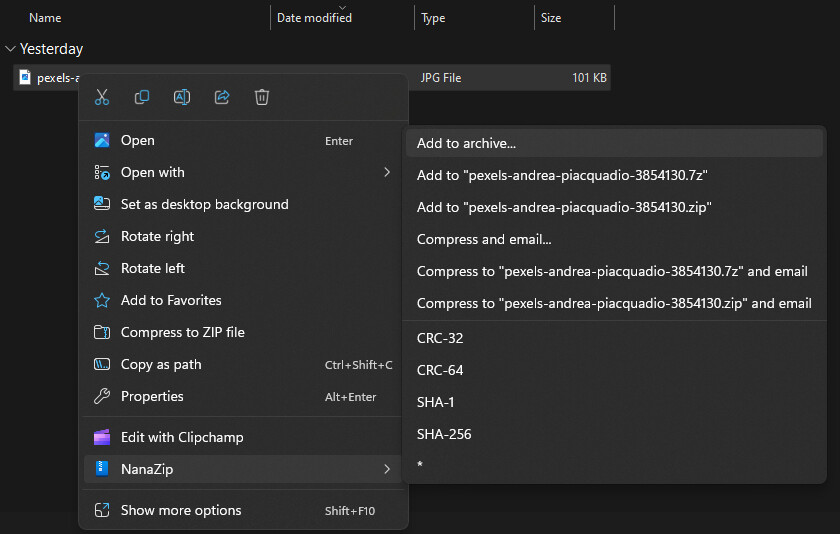
Task: Click the Delete trash icon
Action: point(262,97)
